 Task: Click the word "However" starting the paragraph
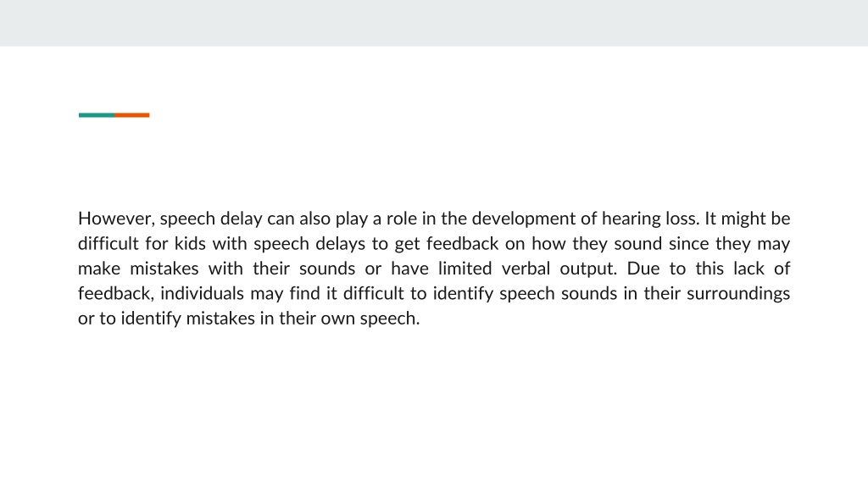pos(116,219)
